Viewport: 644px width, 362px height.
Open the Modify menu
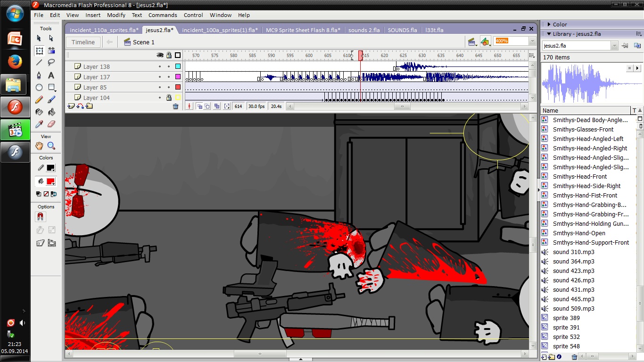click(x=116, y=15)
